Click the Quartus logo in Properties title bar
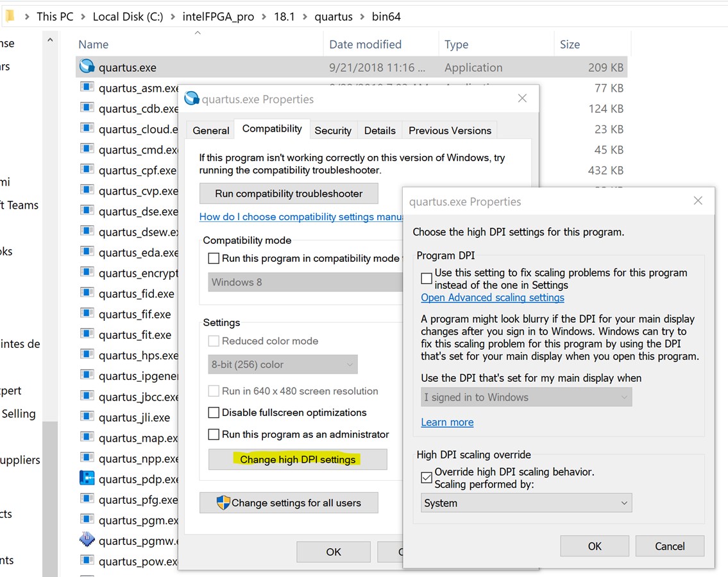 (191, 98)
